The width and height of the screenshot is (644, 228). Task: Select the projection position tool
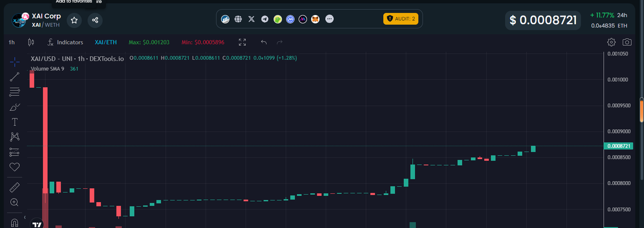pos(14,152)
